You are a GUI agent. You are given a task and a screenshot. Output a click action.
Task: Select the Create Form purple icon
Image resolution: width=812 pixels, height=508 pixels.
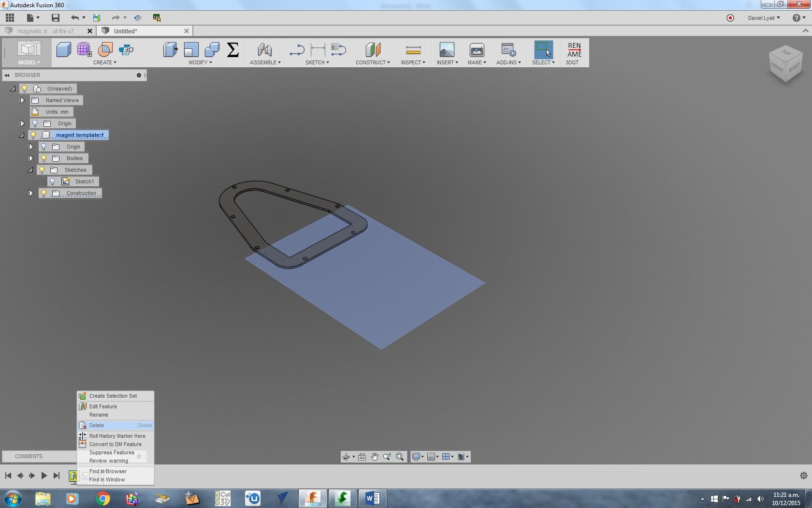point(84,49)
